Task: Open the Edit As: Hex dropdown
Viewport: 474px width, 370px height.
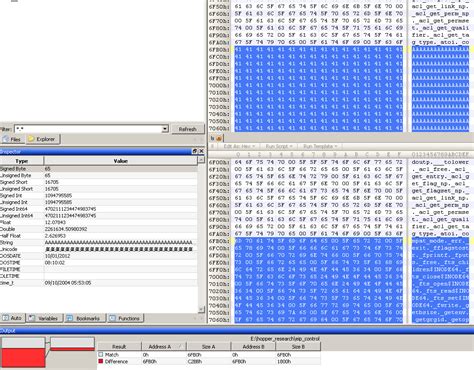Action: [239, 146]
